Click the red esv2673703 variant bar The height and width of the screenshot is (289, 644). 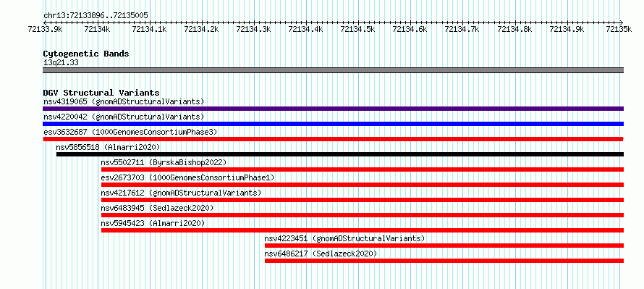[x=363, y=185]
